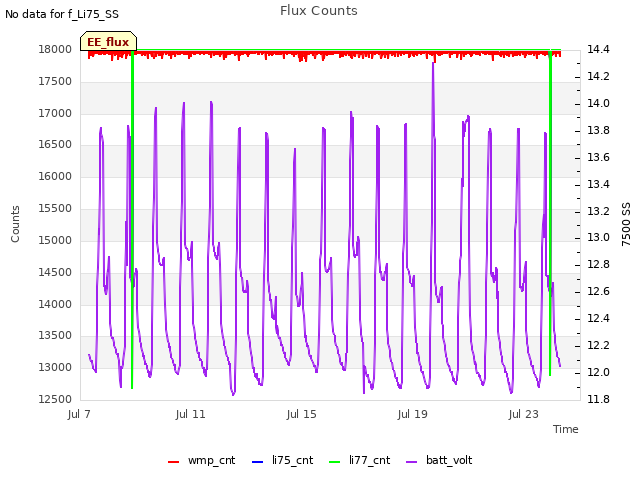Click the tallest batt_volt peak near Jul 19
Screen dimensions: 640x480
[x=433, y=64]
